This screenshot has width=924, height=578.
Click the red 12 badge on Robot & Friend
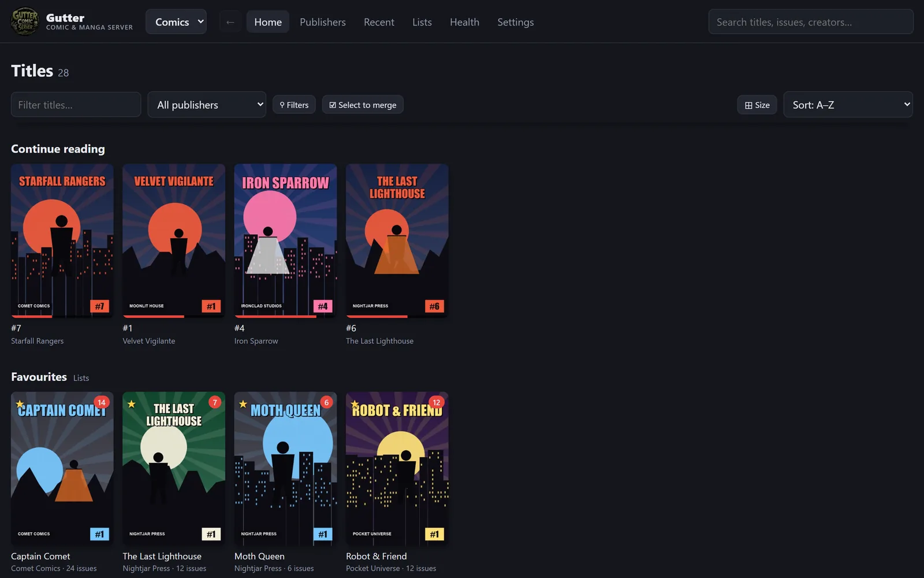coord(437,402)
